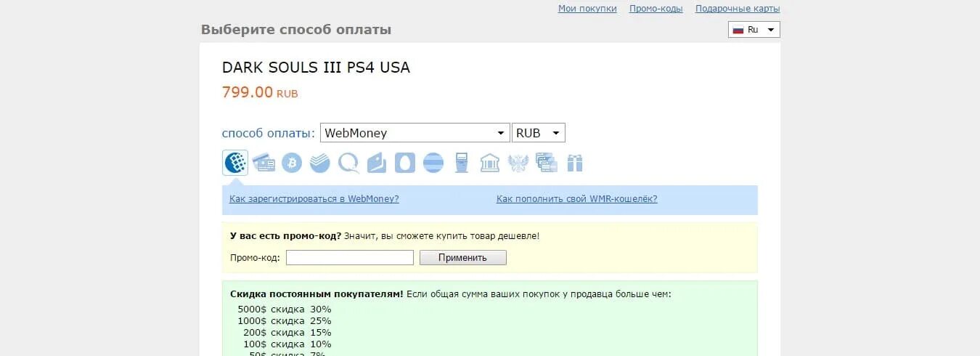Click the Применить button

462,258
